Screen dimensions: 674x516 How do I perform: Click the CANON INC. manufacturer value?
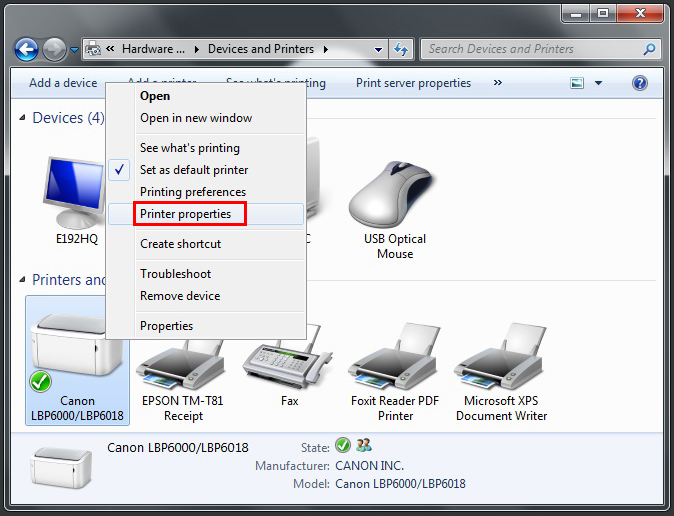click(x=369, y=466)
